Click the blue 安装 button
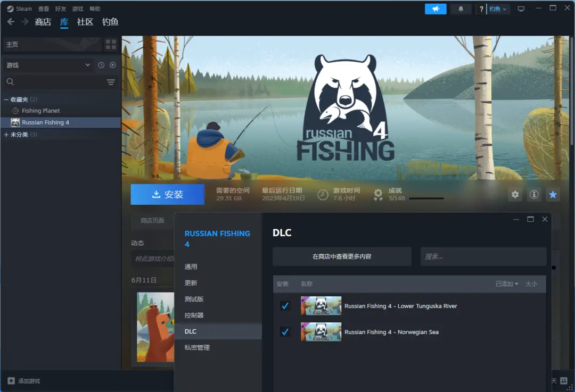Viewport: 575px width, 392px height. [168, 195]
